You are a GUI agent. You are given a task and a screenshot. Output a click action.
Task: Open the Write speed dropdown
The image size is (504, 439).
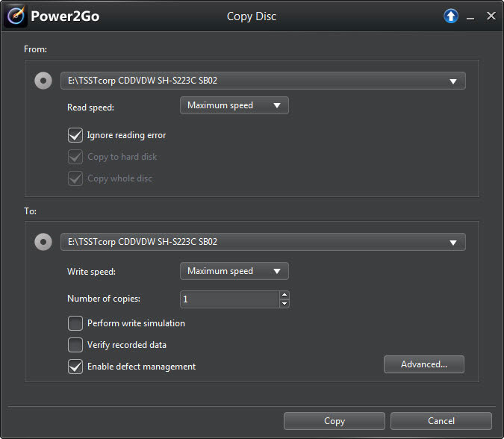click(x=234, y=271)
